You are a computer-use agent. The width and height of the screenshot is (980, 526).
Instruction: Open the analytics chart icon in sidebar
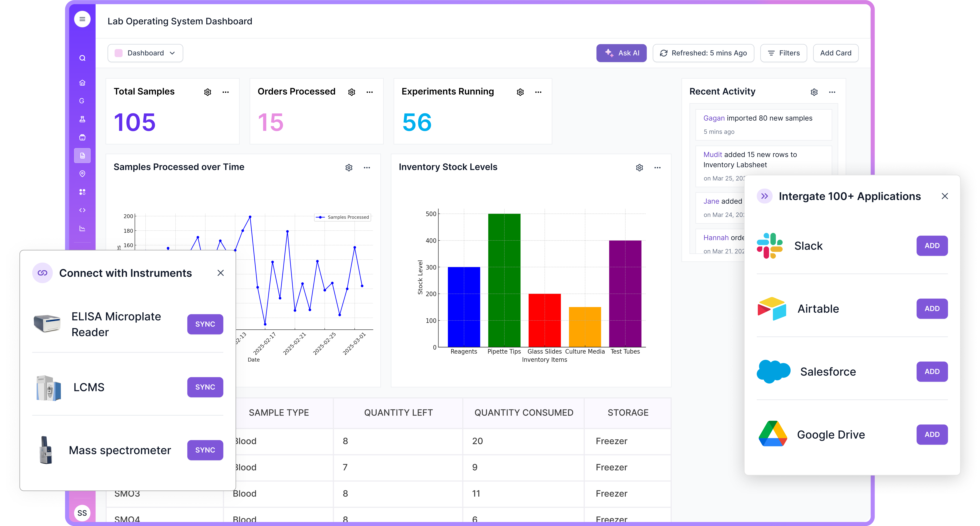pyautogui.click(x=82, y=228)
